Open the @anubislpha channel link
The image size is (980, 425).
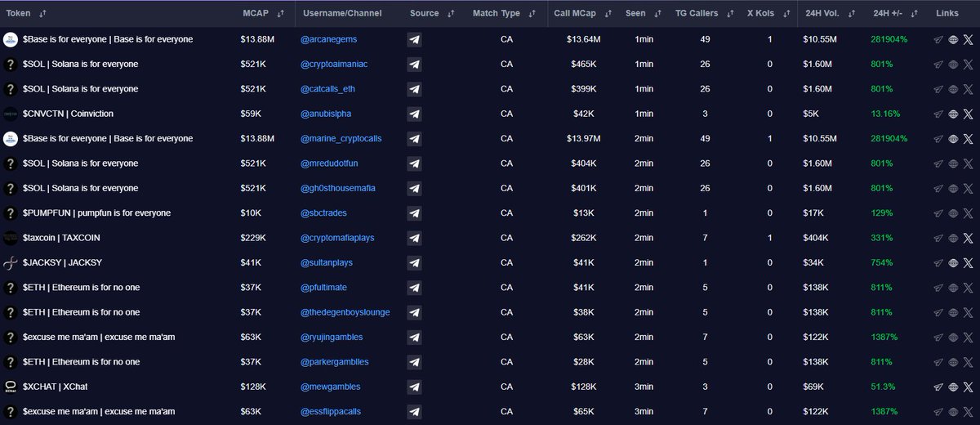[326, 114]
